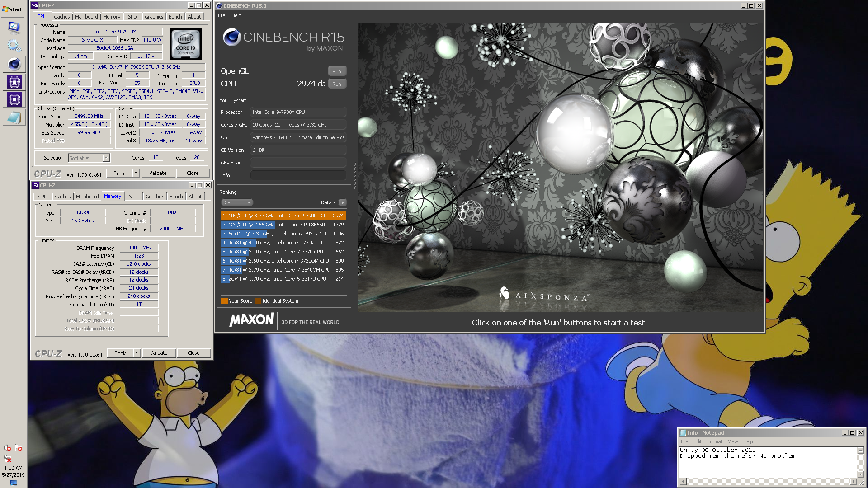The image size is (868, 488).
Task: Select the Core i7-4770K ranking row
Action: pyautogui.click(x=283, y=243)
